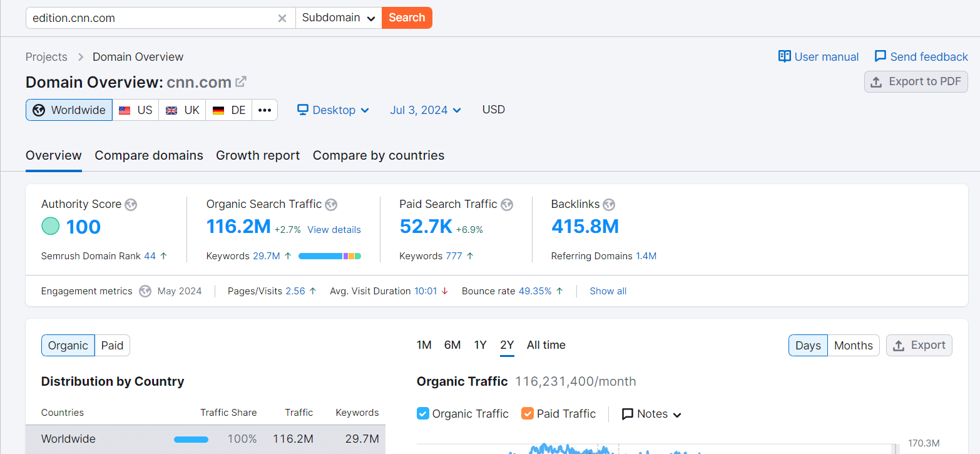Open the Compare domains tab

[149, 155]
